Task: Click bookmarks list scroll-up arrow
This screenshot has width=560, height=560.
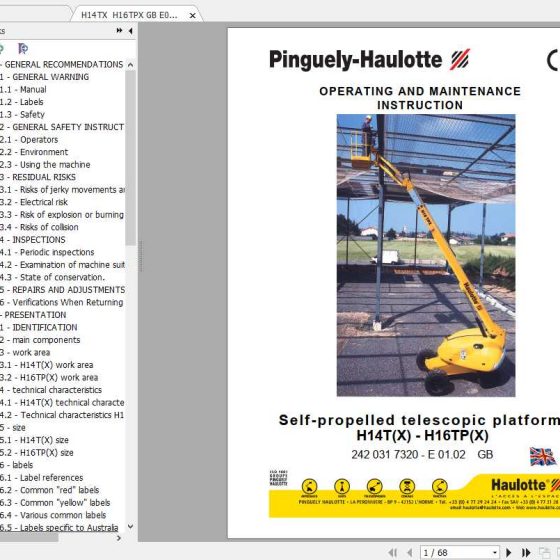Action: [130, 65]
